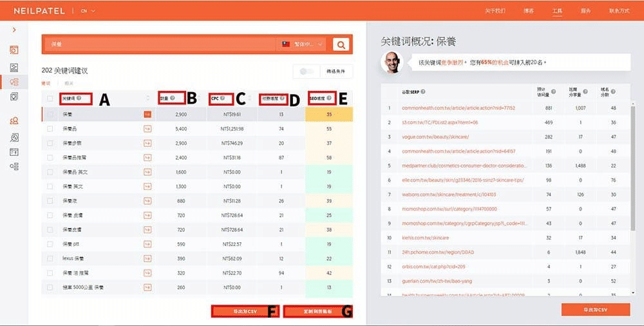Open the guerlain.com/tw/zh-tw/bao-yang link

pyautogui.click(x=437, y=281)
